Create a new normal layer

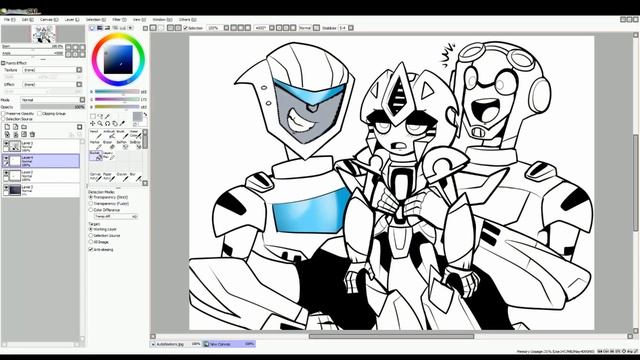[x=7, y=127]
